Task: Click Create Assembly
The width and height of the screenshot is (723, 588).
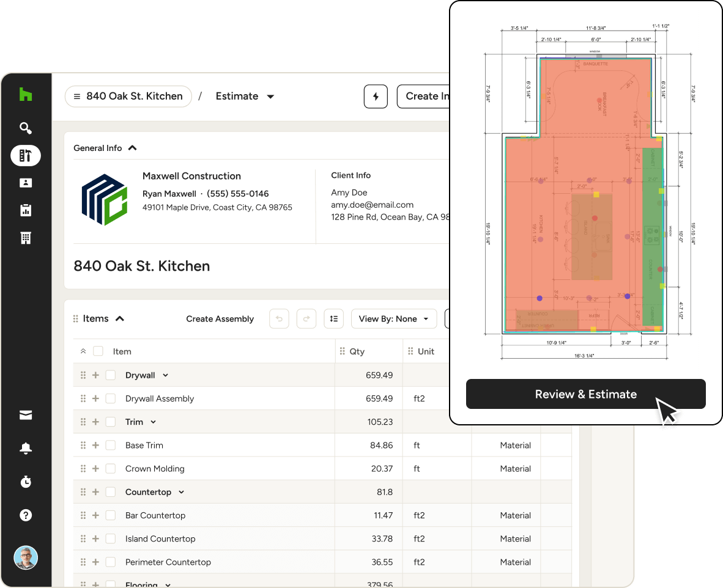Action: [x=220, y=318]
